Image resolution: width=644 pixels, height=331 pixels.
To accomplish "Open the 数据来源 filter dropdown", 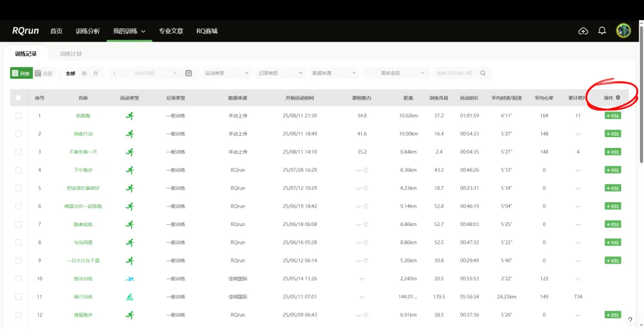I will 334,73.
